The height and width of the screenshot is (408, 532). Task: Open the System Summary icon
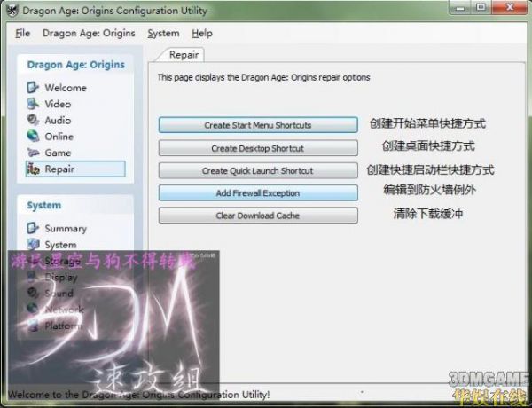pos(34,229)
